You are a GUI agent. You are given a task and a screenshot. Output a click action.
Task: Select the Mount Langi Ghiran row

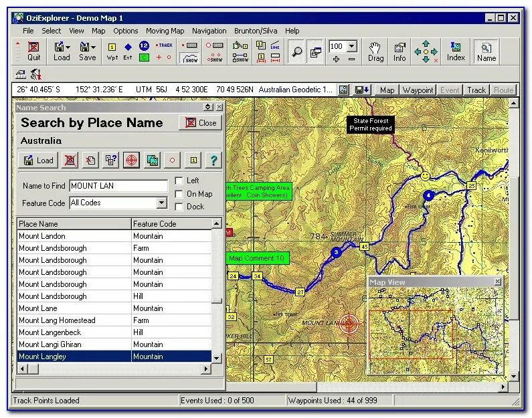click(114, 344)
